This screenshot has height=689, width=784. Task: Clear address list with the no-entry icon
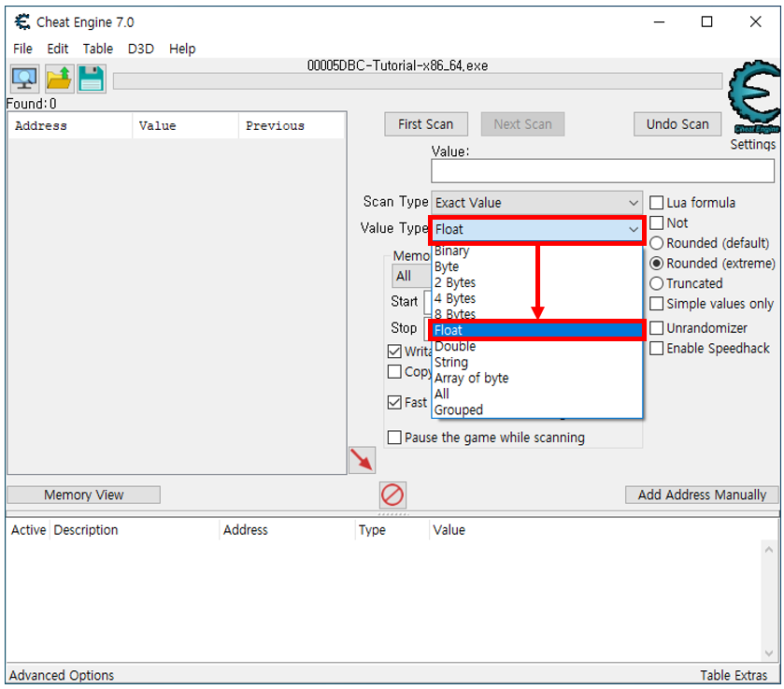pos(392,495)
